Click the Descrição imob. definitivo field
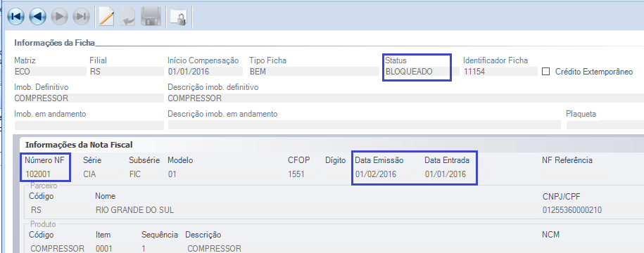Image resolution: width=644 pixels, height=253 pixels. click(405, 98)
